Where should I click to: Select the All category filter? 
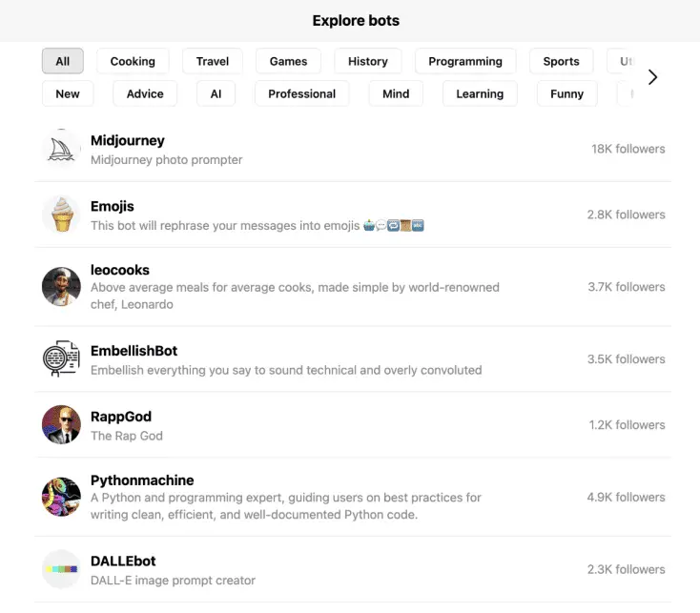pos(63,61)
